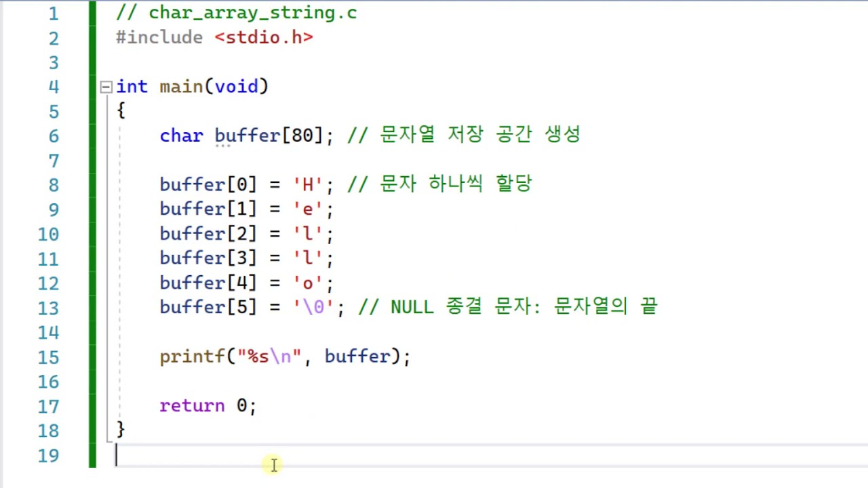This screenshot has height=488, width=868.
Task: Click "buffer[4]" on line 12
Action: pyautogui.click(x=208, y=283)
